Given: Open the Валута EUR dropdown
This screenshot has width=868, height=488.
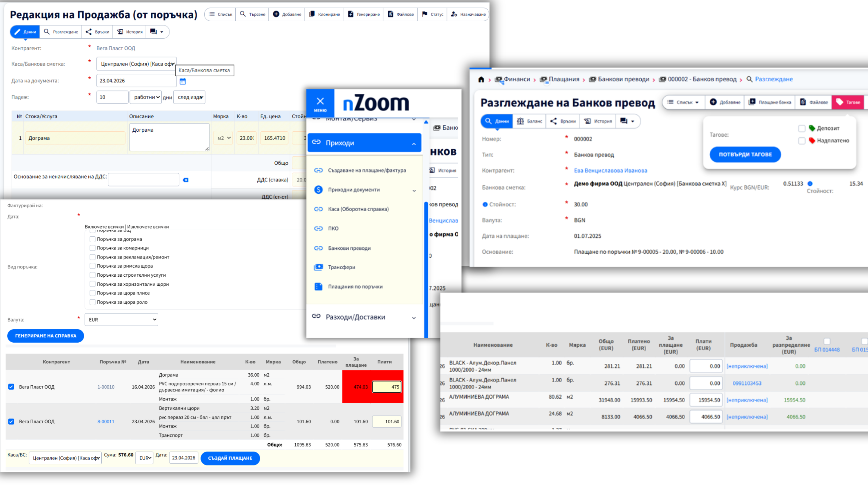Looking at the screenshot, I should (121, 320).
